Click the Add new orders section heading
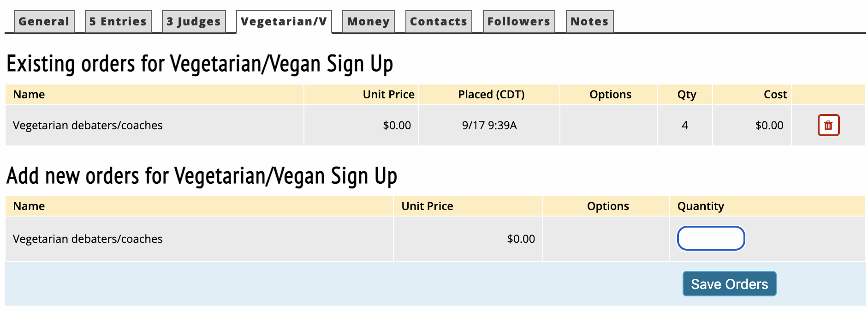868x313 pixels. (202, 176)
